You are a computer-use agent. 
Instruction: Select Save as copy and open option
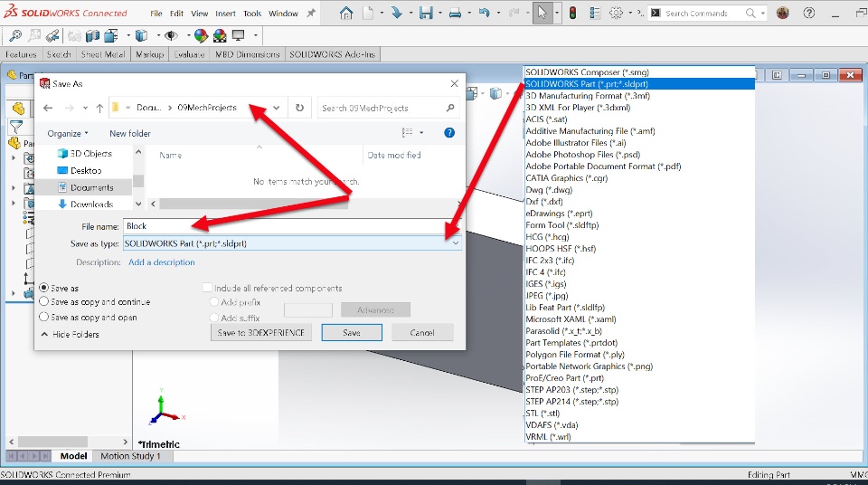pos(44,317)
